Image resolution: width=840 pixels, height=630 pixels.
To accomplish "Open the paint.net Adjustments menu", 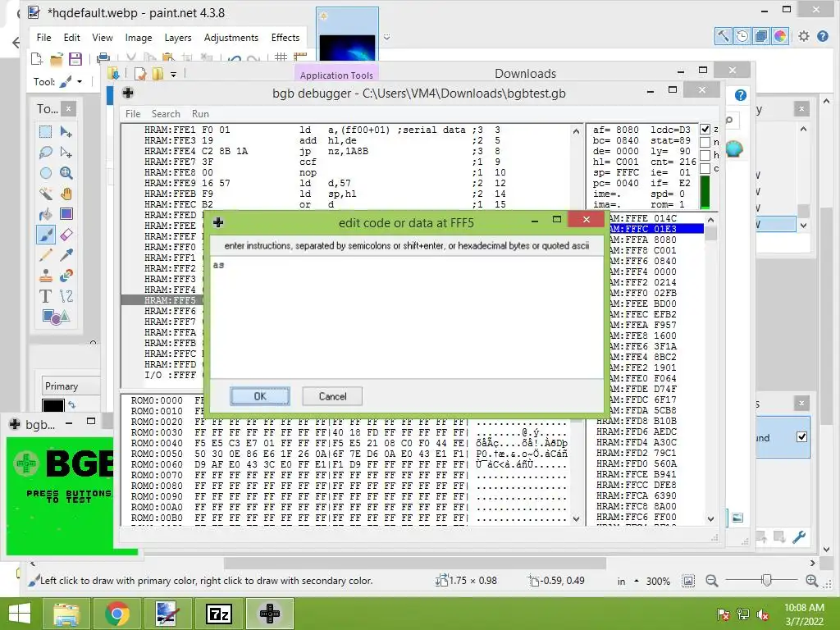I will pyautogui.click(x=231, y=38).
